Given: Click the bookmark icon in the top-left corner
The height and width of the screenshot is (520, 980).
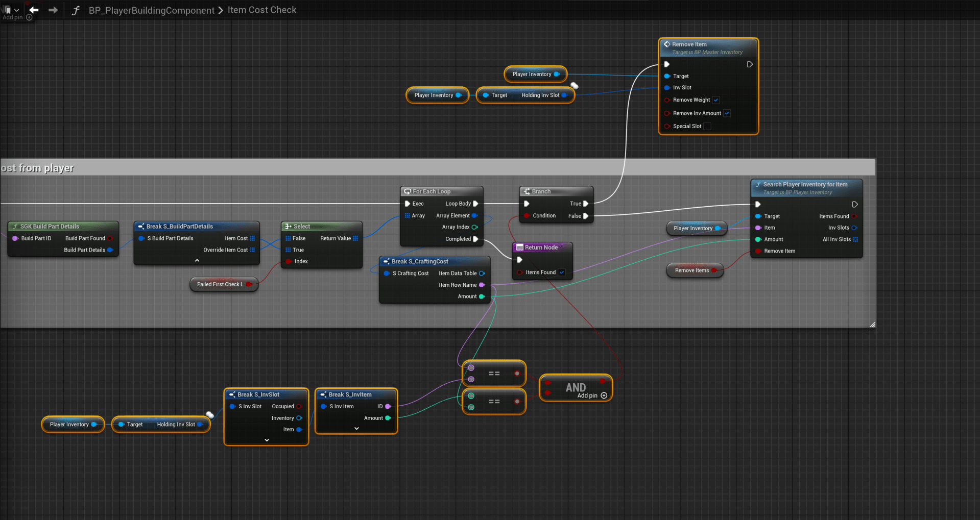Looking at the screenshot, I should (8, 10).
